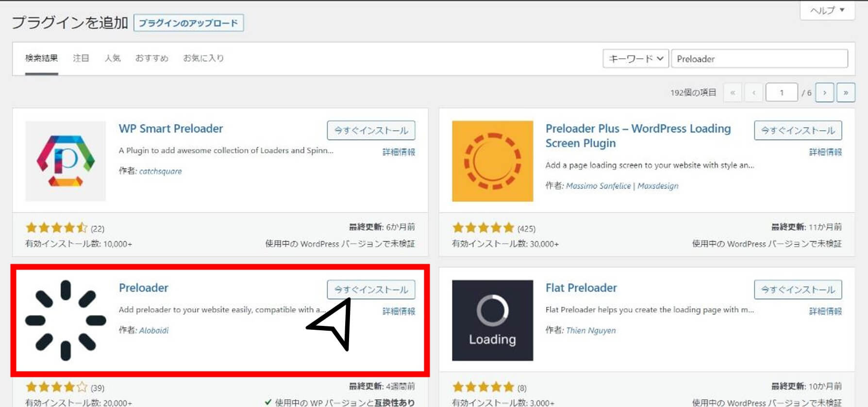
Task: Click 有効インストール数: 10,000+ text
Action: click(x=79, y=244)
